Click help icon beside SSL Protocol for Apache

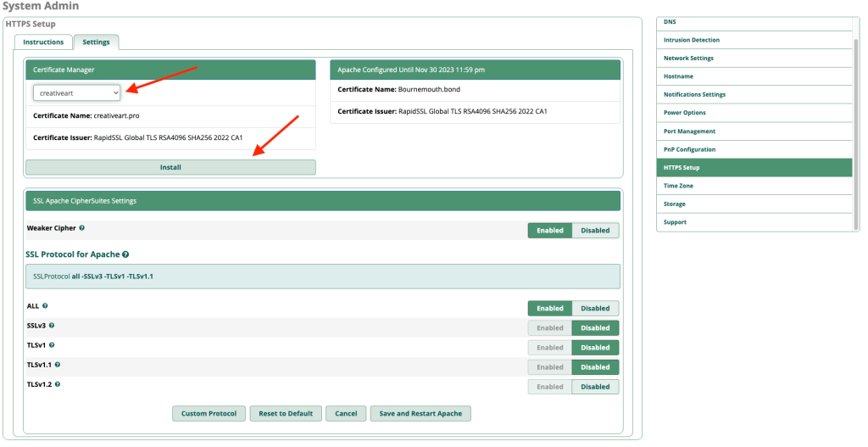[x=125, y=254]
